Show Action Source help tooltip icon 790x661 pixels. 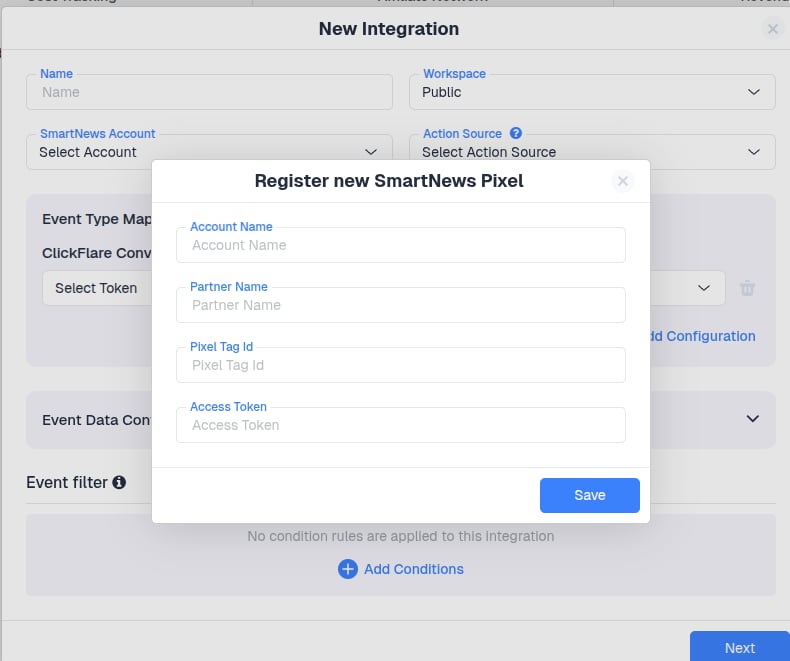tap(515, 133)
